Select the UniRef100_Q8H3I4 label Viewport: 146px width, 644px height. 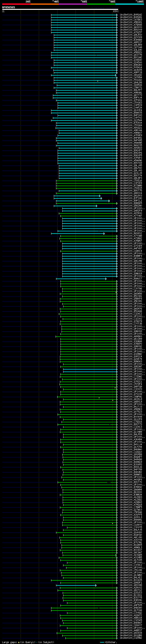[131, 193]
